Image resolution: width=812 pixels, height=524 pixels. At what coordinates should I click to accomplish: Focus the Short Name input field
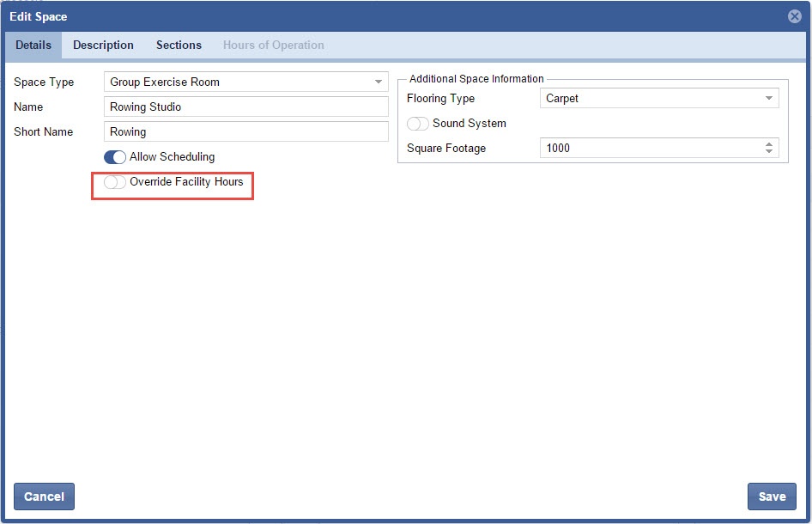click(x=246, y=132)
